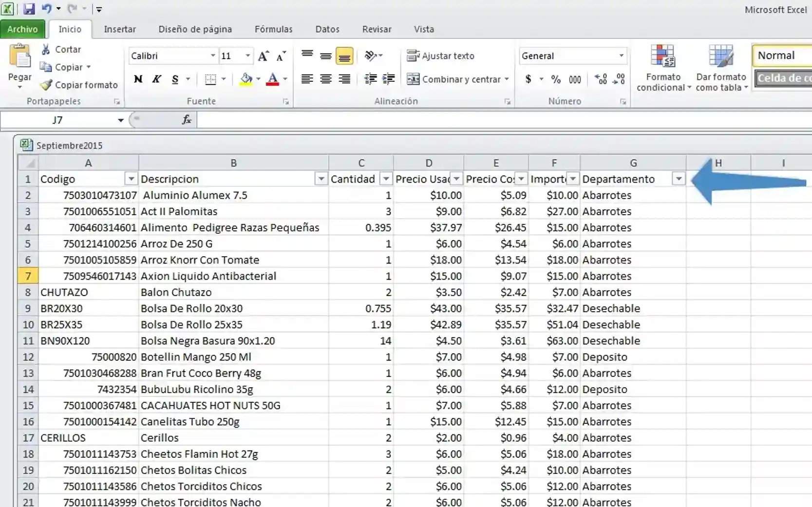Open Dar formato como tabla menu
This screenshot has width=812, height=507.
coord(721,68)
